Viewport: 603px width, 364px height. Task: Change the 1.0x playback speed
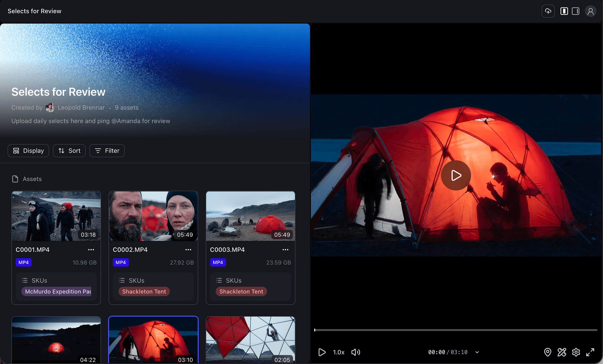click(x=338, y=352)
